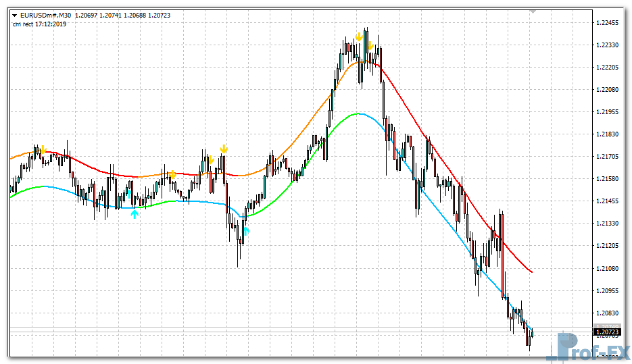
Task: Click the last candlestick on the chart
Action: click(x=532, y=333)
